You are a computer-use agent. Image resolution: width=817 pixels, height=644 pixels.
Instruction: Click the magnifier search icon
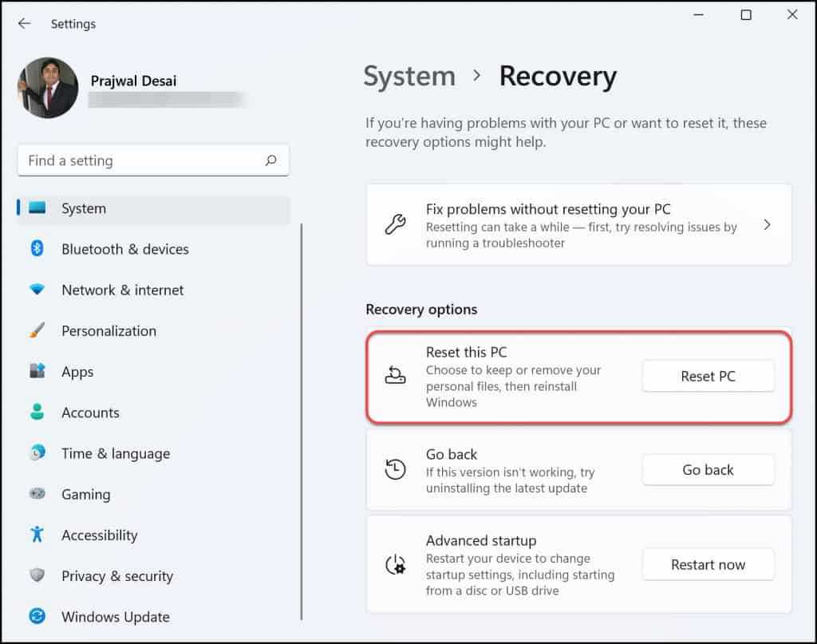[270, 160]
